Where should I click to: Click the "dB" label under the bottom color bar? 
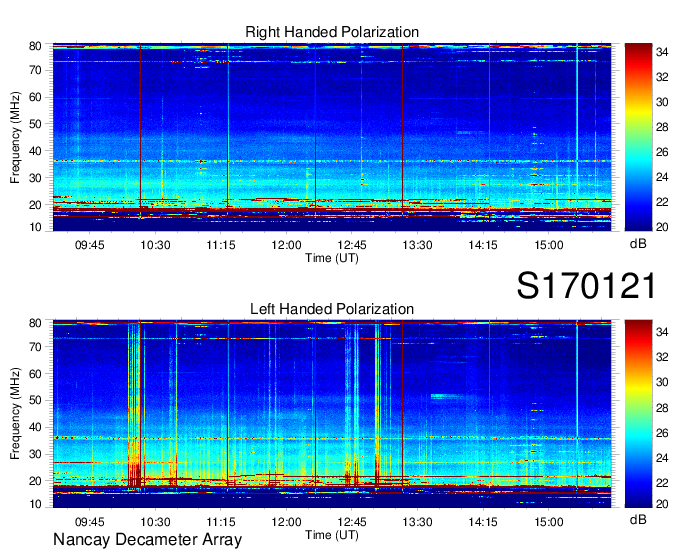tap(638, 519)
